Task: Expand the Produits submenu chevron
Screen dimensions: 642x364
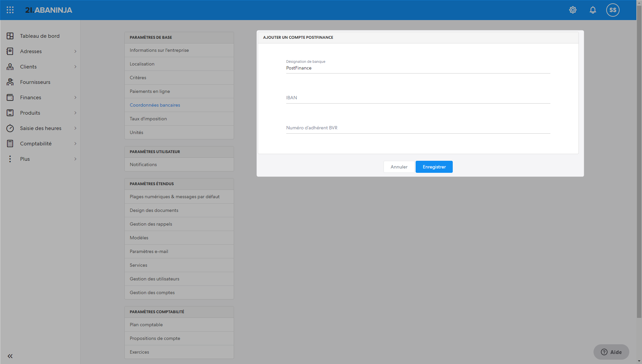Action: (75, 113)
